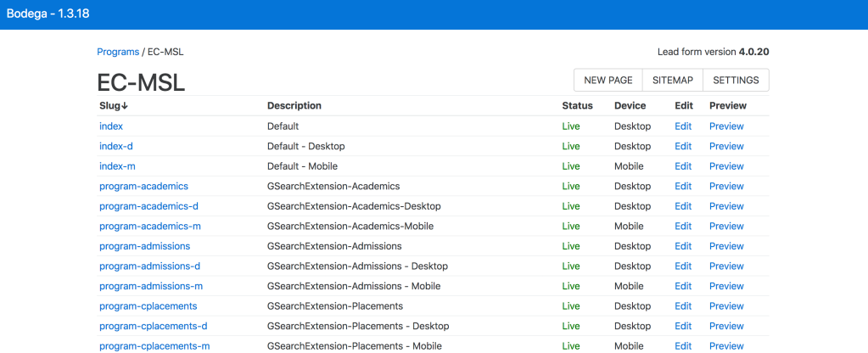
Task: Sort by the Description column header
Action: pyautogui.click(x=294, y=106)
